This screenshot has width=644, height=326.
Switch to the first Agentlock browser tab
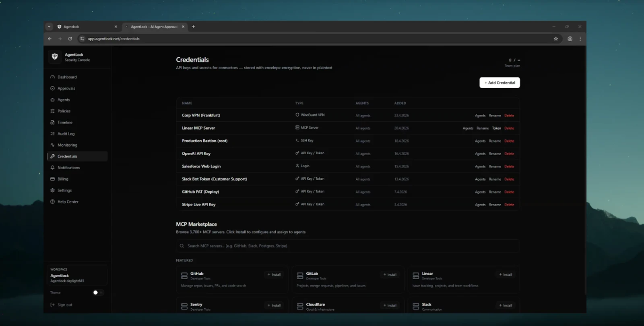tap(87, 27)
